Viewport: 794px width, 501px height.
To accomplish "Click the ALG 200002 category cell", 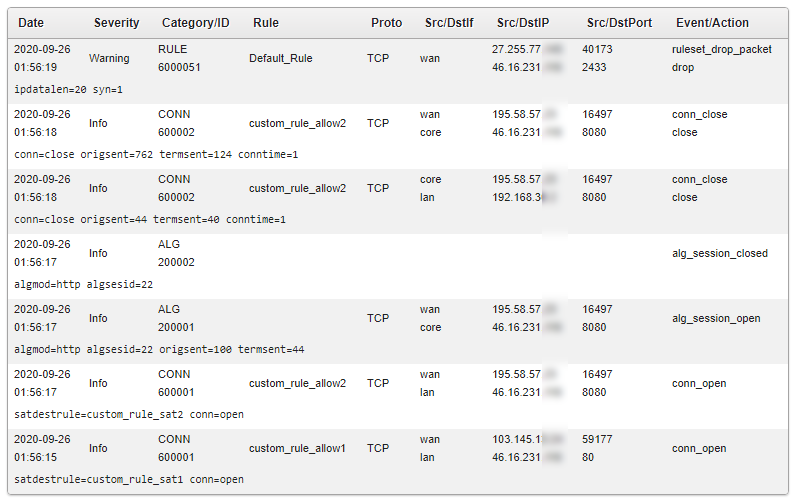I will tap(176, 253).
